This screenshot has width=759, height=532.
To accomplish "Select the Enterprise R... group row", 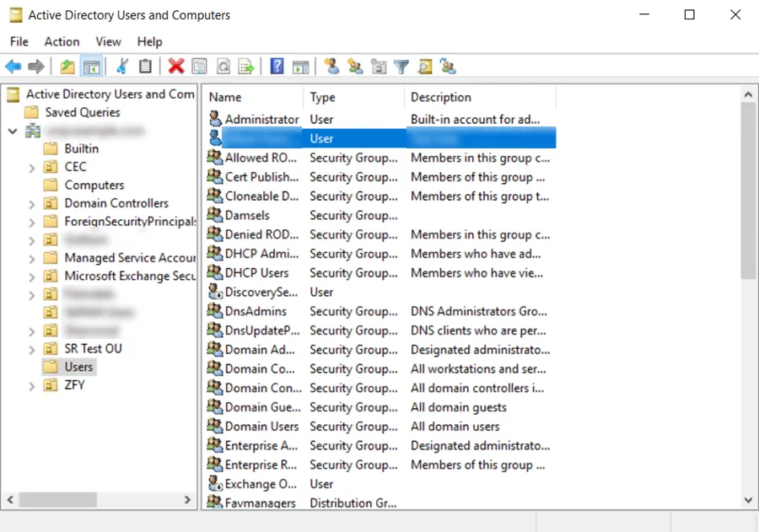I will pyautogui.click(x=380, y=465).
